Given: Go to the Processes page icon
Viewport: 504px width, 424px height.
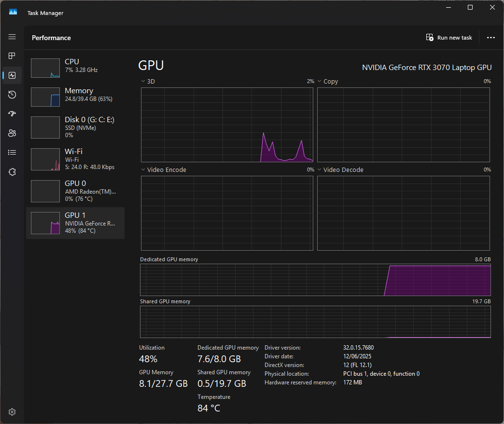Looking at the screenshot, I should tap(12, 56).
